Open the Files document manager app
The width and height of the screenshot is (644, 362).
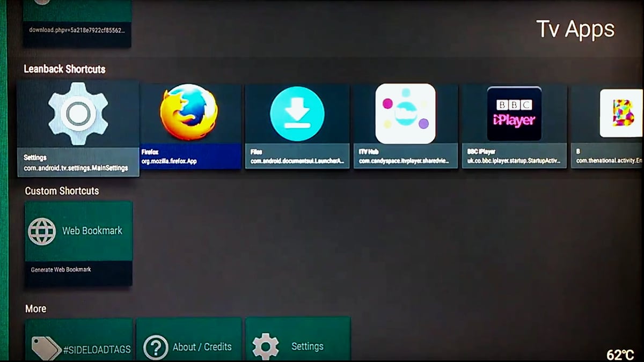pyautogui.click(x=297, y=113)
